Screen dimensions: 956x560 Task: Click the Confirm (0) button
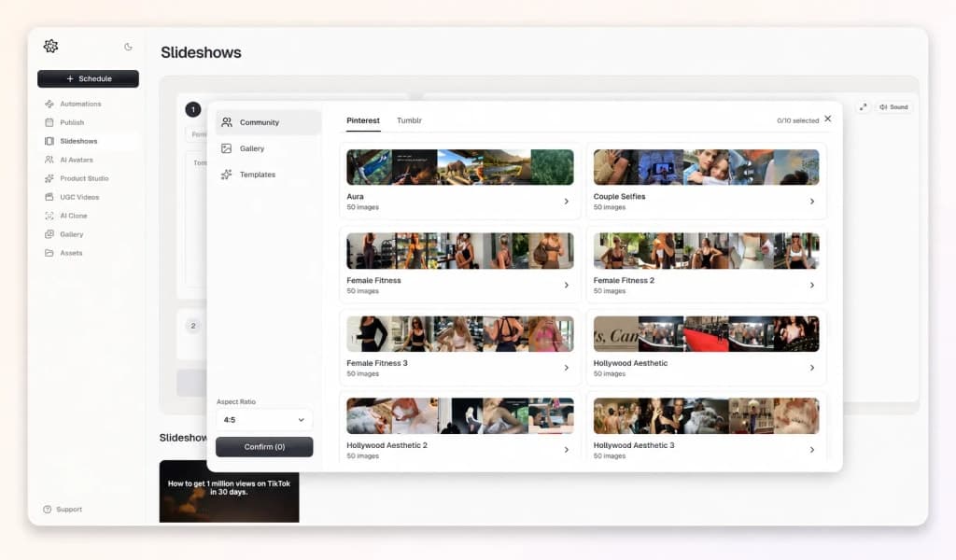(264, 447)
